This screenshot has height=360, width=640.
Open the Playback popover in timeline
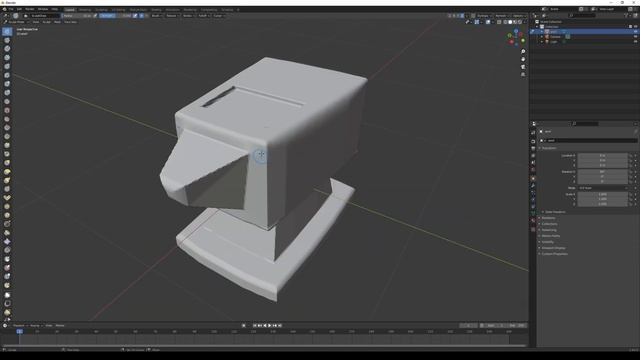tap(20, 326)
